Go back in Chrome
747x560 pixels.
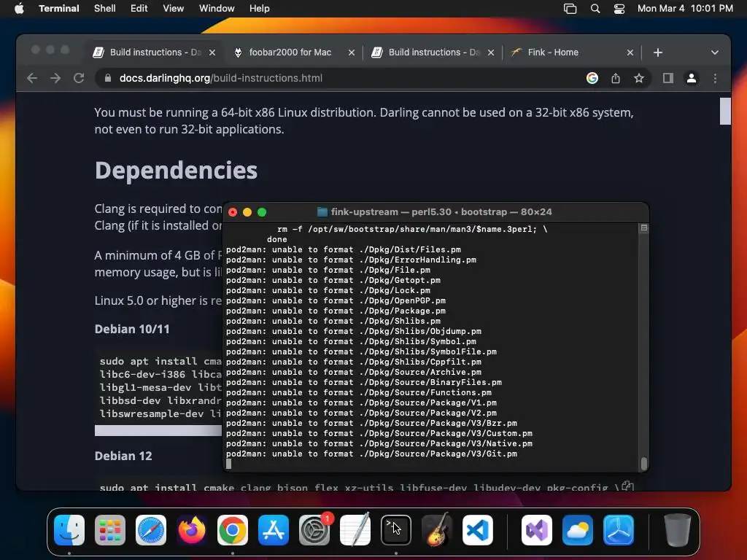click(32, 78)
